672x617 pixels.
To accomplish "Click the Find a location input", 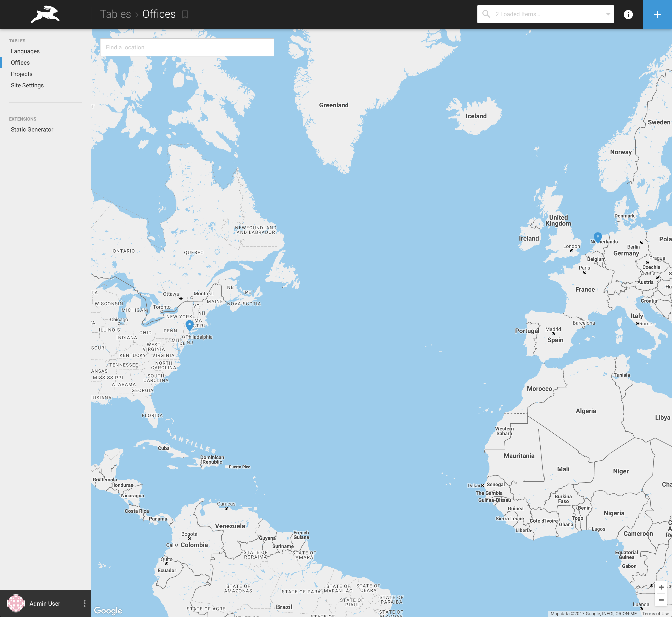I will coord(187,47).
